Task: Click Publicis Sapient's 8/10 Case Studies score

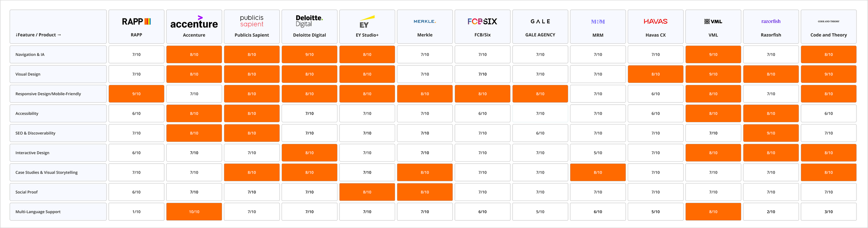Action: [x=252, y=172]
